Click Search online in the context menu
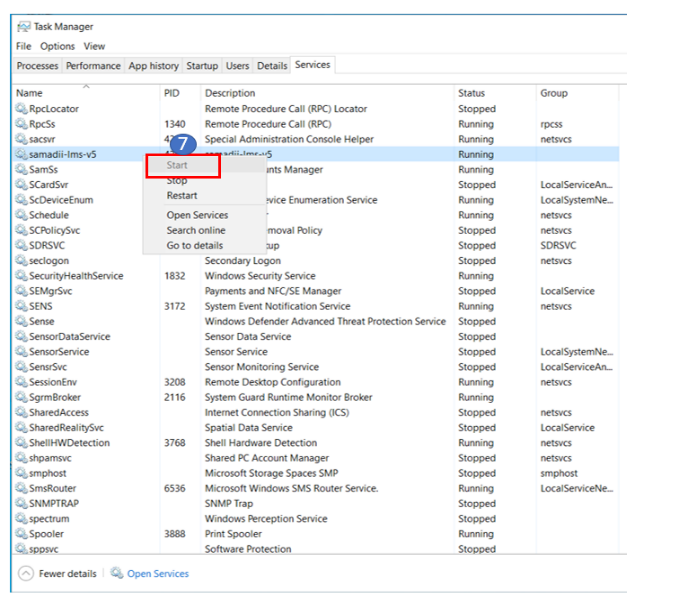679x602 pixels. 195,230
